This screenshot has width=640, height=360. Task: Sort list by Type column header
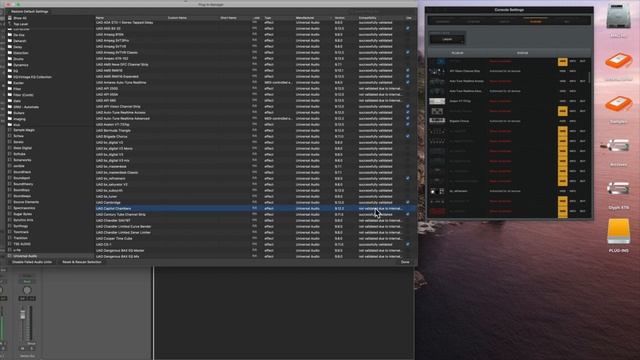tap(268, 18)
